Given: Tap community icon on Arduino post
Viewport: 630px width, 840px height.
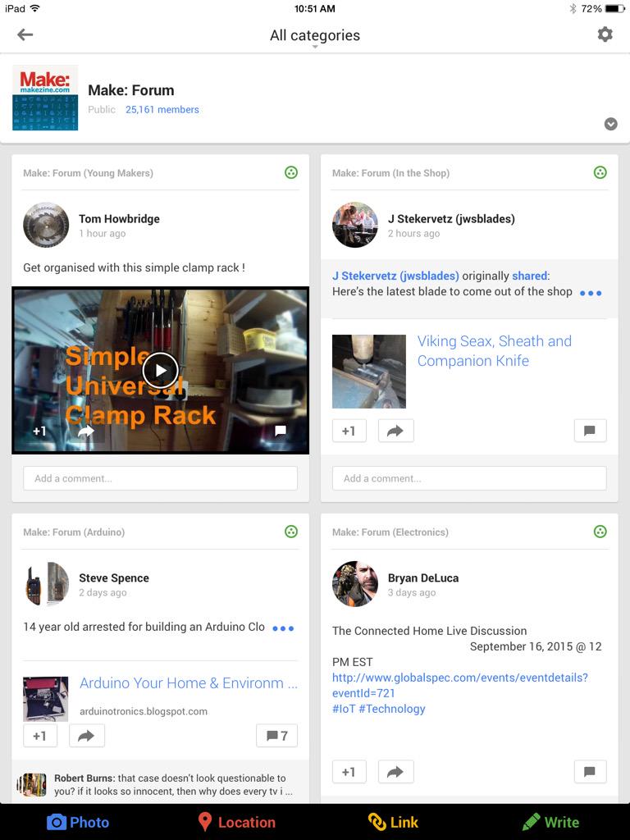Looking at the screenshot, I should pyautogui.click(x=291, y=532).
